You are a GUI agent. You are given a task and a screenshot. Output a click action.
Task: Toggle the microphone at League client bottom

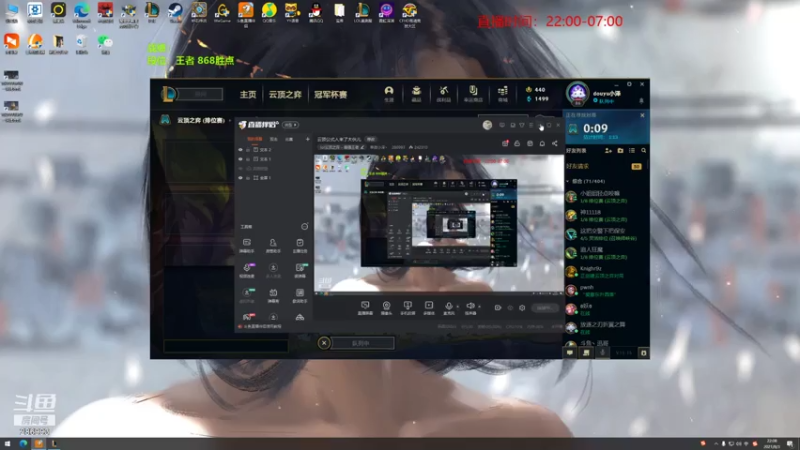point(603,353)
